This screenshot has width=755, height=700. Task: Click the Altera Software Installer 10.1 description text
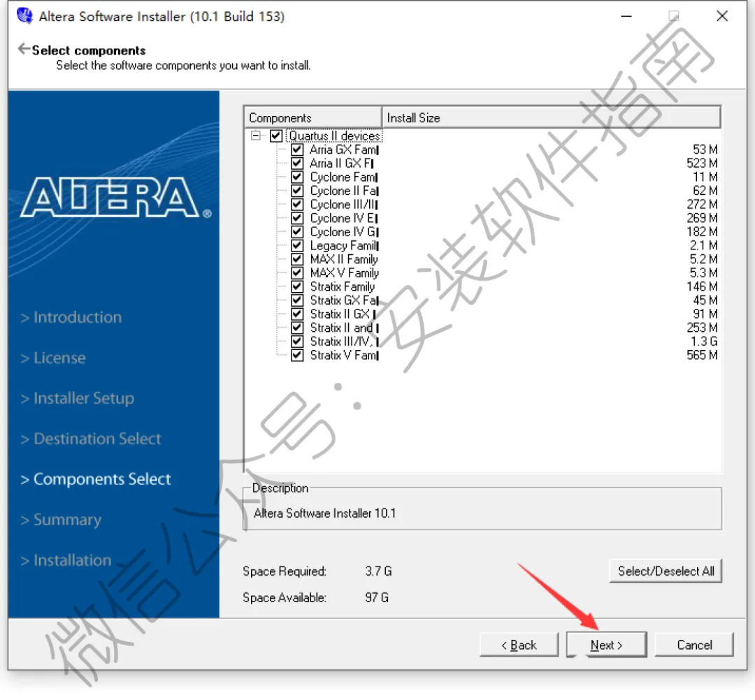pos(324,513)
